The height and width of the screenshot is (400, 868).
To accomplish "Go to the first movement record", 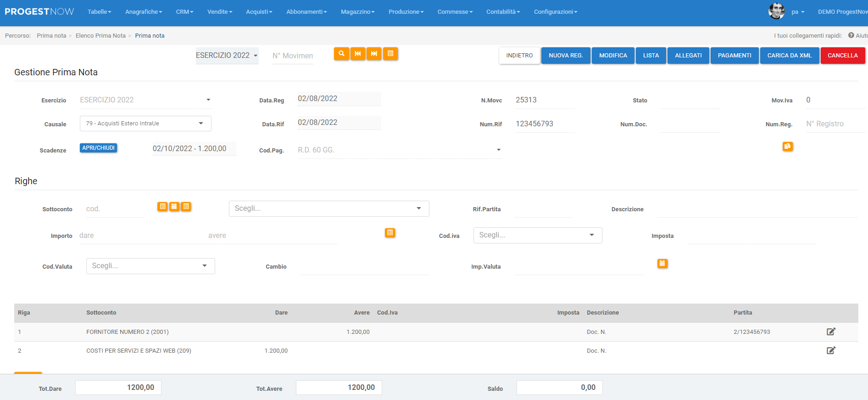I will pos(358,54).
